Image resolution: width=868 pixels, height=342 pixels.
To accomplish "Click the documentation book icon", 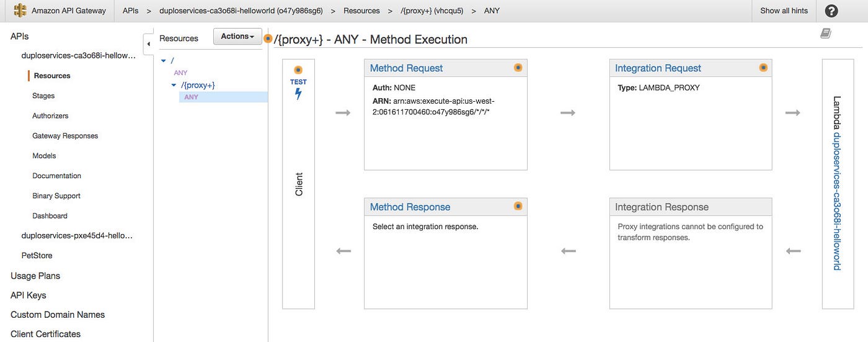I will (825, 34).
